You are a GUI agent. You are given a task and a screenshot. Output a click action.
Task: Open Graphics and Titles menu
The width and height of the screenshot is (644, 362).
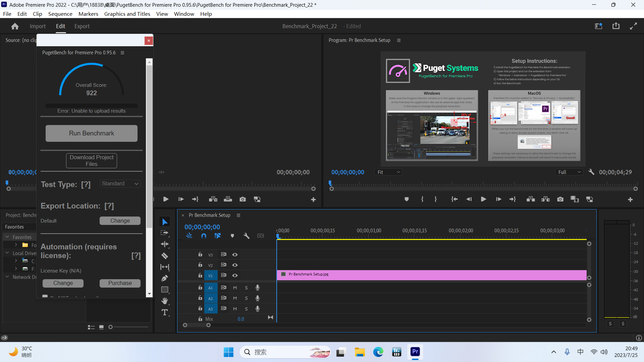pos(127,14)
